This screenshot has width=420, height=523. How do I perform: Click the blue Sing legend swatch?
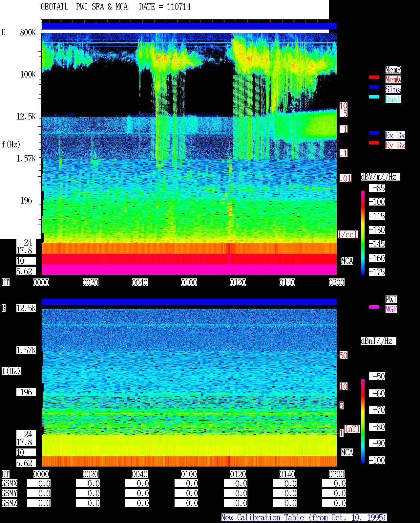click(x=374, y=87)
